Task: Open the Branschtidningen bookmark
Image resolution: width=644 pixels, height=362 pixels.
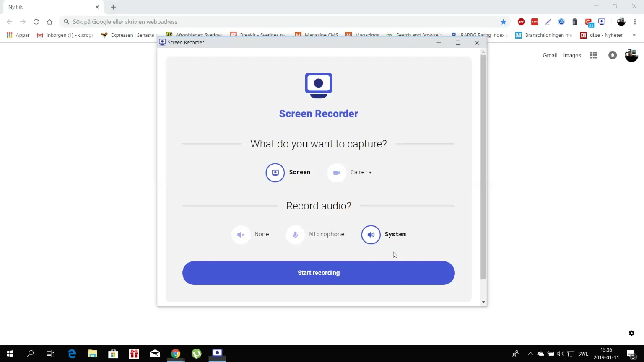Action: 544,35
